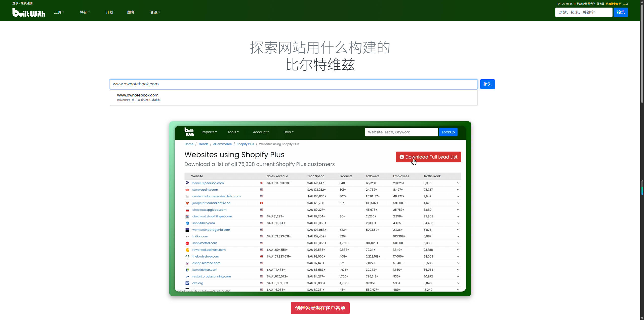Screen dimensions: 644x320
Task: Click the main blue 抬头 lookup button
Action: [x=487, y=84]
